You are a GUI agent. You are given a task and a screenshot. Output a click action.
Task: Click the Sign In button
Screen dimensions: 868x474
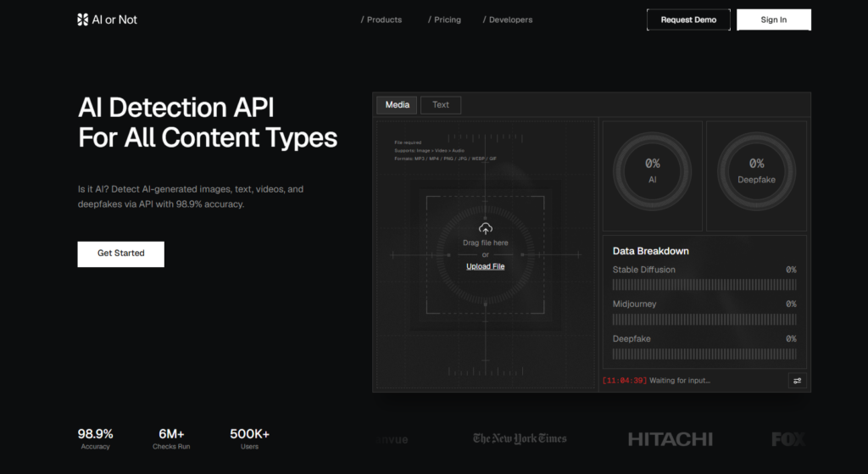click(x=774, y=20)
